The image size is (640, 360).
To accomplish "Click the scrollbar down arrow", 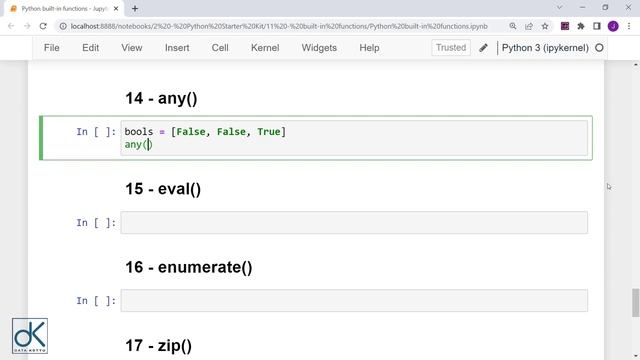I will [636, 356].
